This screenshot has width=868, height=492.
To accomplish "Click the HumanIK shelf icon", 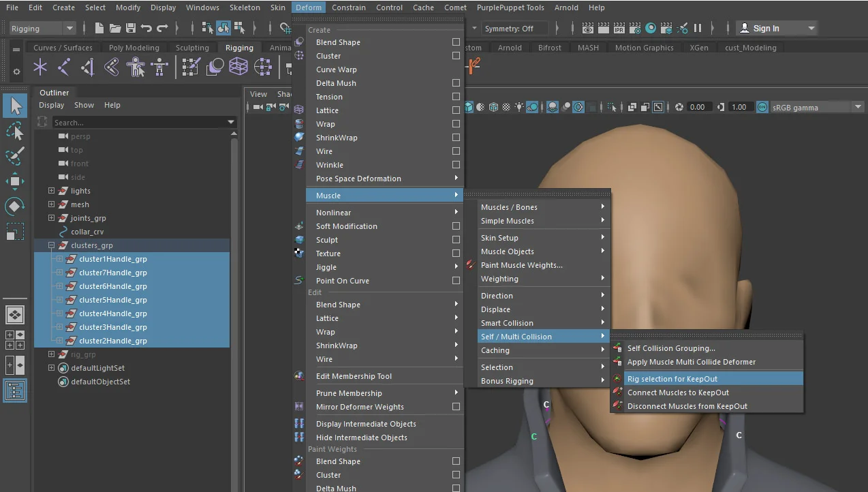I will click(159, 67).
